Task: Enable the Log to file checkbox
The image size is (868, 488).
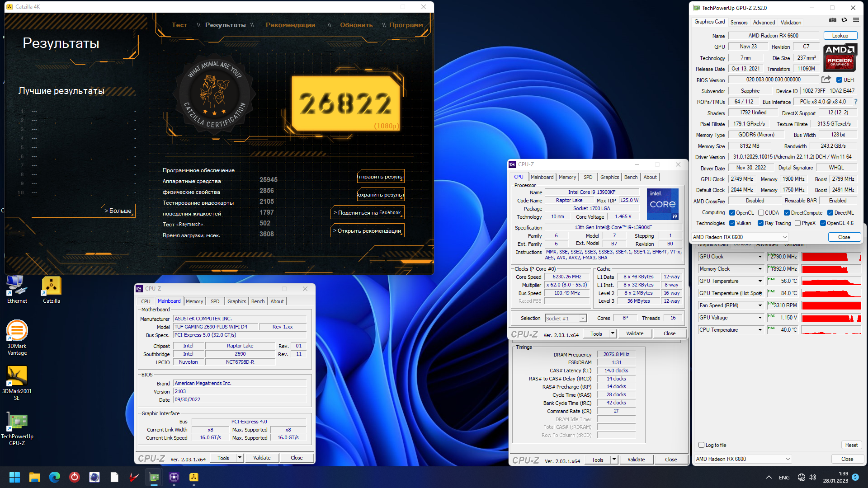Action: (x=701, y=445)
